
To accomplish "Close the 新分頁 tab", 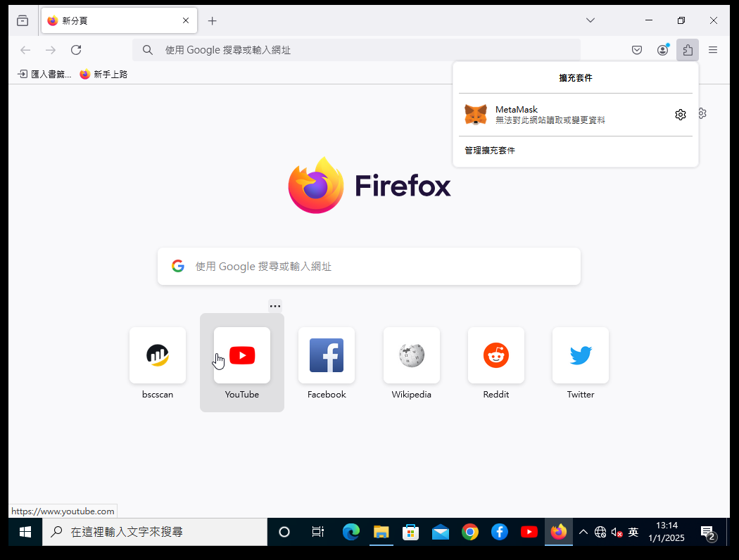I will pos(186,20).
